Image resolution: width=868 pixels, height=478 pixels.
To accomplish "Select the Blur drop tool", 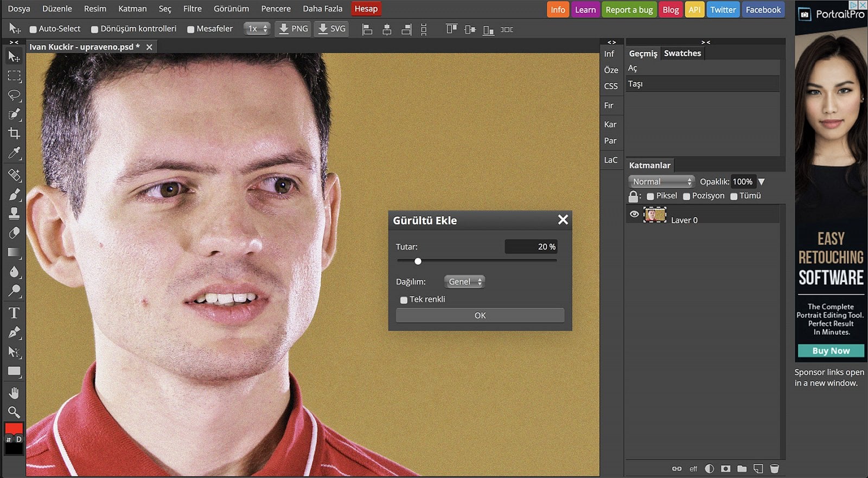I will 14,271.
